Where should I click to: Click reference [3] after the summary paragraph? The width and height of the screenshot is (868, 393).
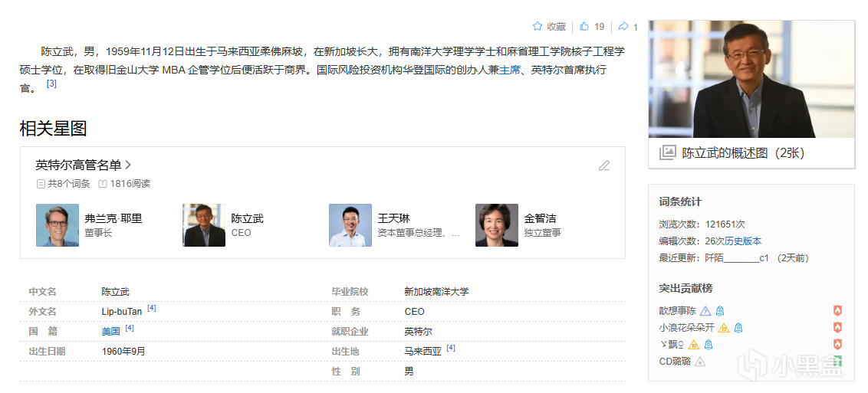point(51,84)
